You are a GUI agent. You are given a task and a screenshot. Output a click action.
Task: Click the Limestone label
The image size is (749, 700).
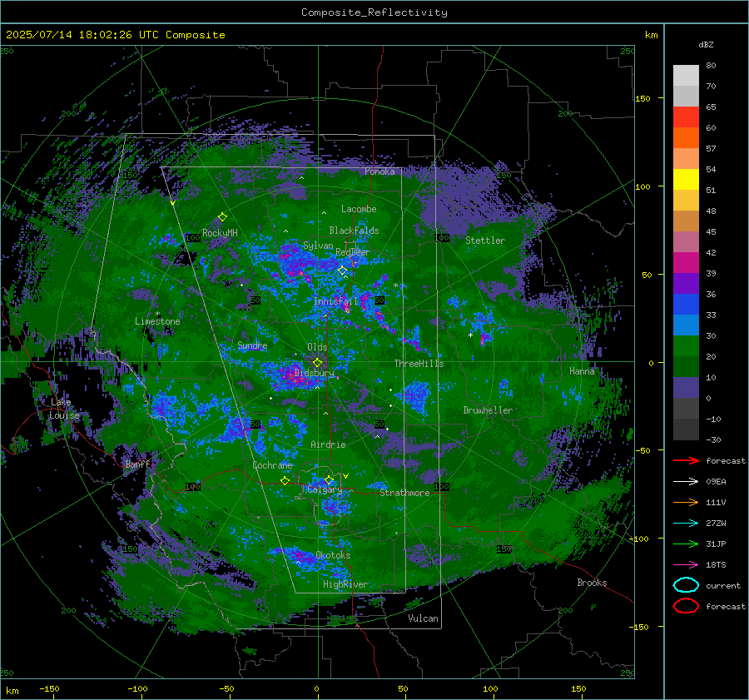(157, 321)
